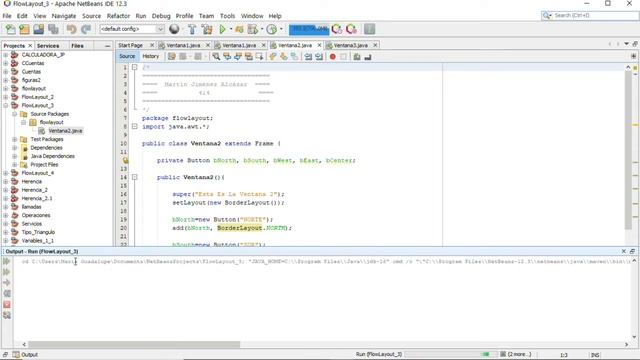Image resolution: width=640 pixels, height=360 pixels.
Task: Open the Debug menu
Action: coord(161,16)
